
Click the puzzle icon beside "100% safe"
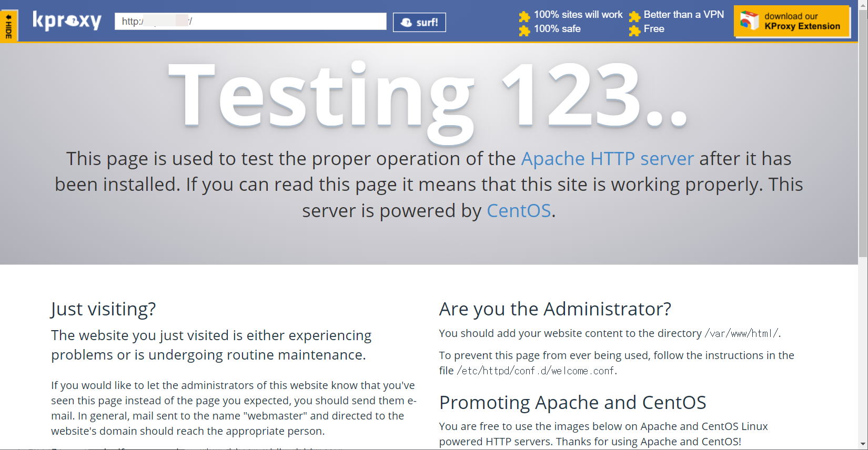pos(524,30)
